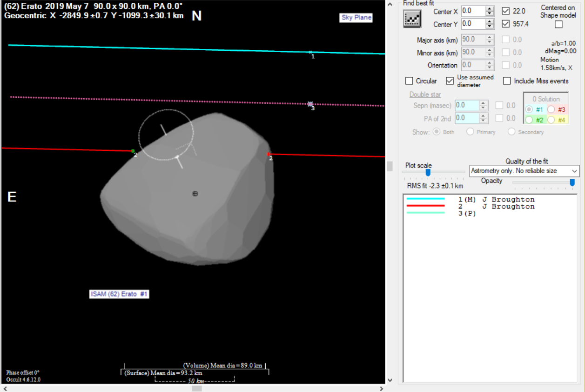Select the Both show option
The width and height of the screenshot is (585, 392).
tap(437, 132)
